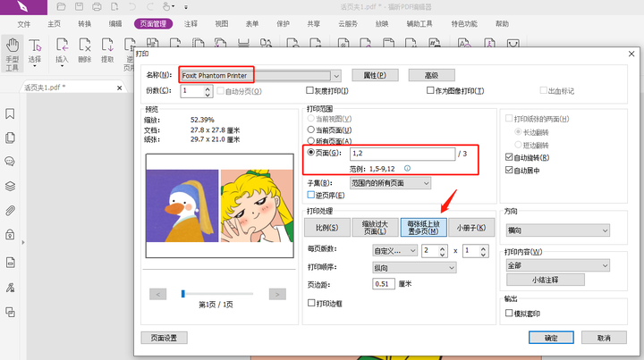Open the print order (打印顺序) dropdown
The width and height of the screenshot is (644, 360).
pyautogui.click(x=414, y=268)
